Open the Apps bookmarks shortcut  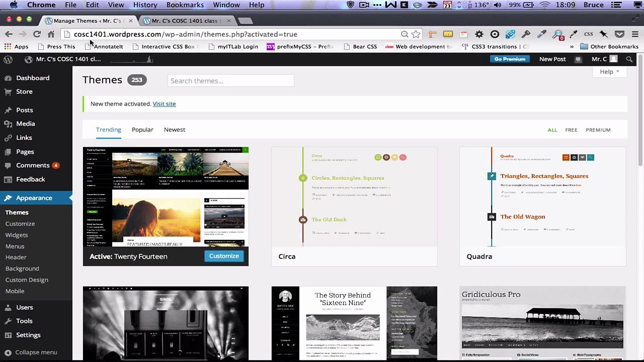(x=16, y=46)
